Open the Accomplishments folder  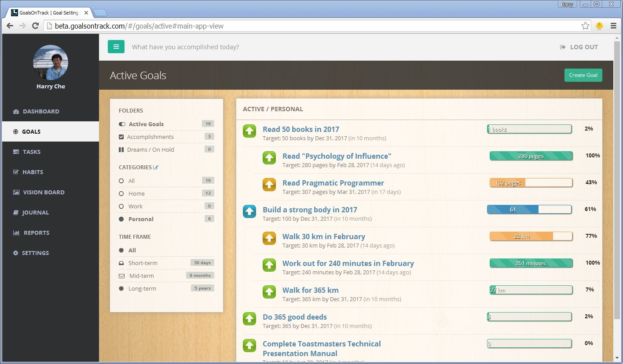coord(150,137)
